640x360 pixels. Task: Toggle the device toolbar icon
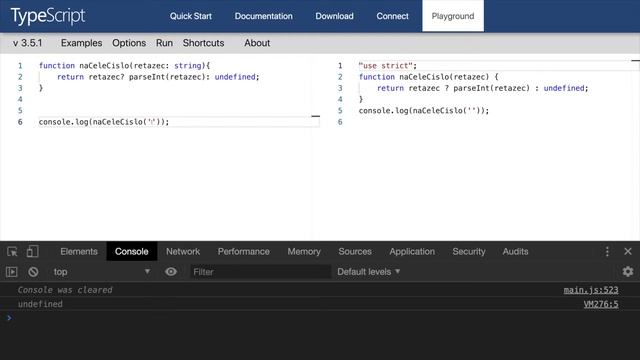[32, 251]
